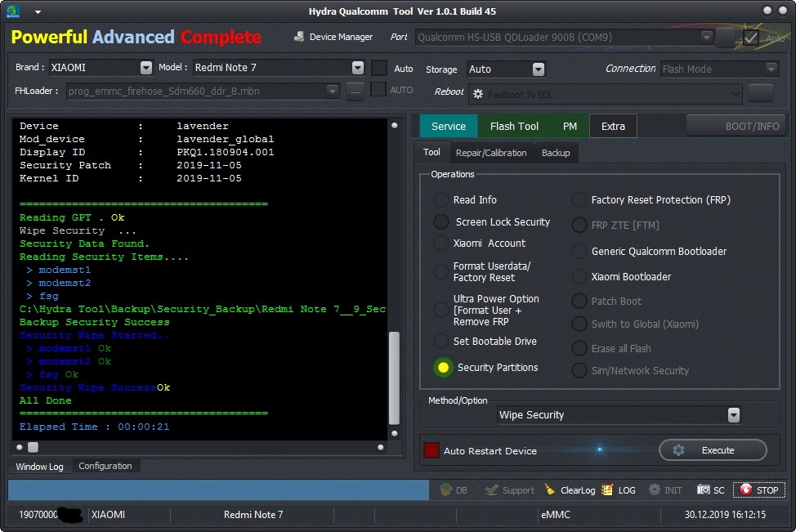
Task: Select the Read Info option
Action: pos(440,199)
